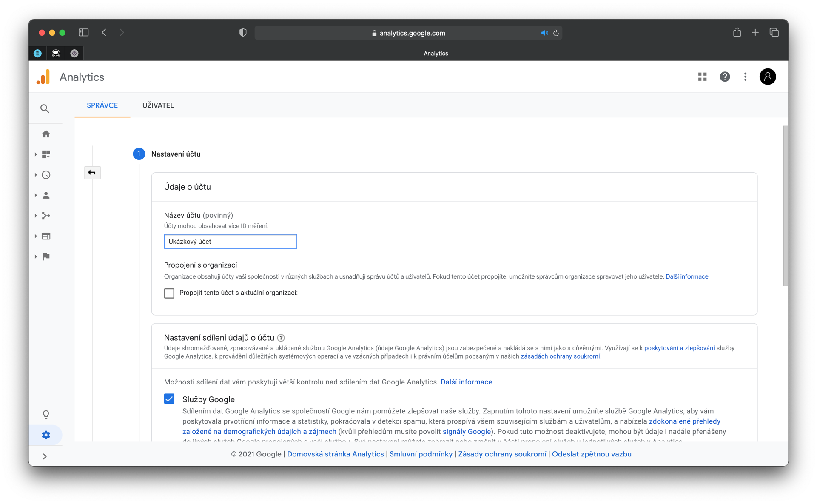The height and width of the screenshot is (504, 817).
Task: Click the Název účtu input field
Action: 230,242
